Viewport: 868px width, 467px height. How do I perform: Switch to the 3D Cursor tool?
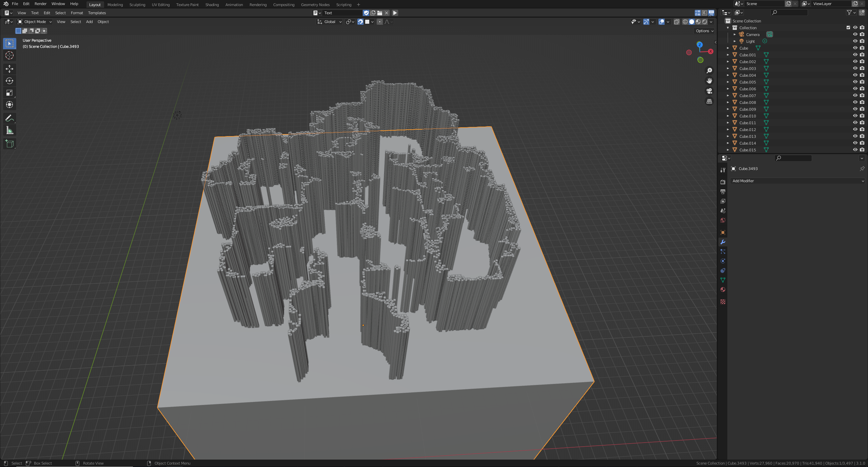(x=9, y=55)
